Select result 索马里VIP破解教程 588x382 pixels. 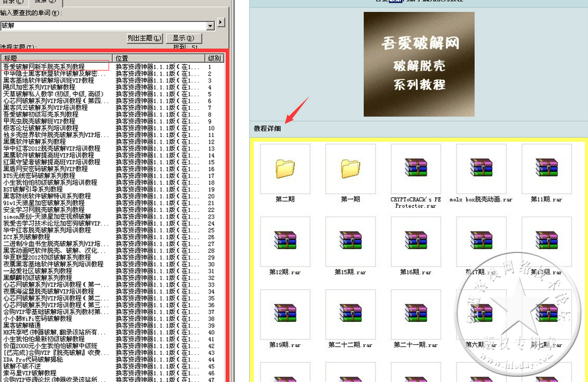point(30,373)
